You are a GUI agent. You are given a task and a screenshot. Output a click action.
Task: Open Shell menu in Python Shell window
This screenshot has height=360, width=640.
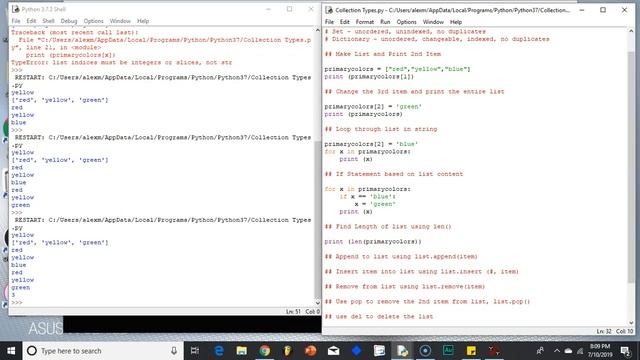pos(48,21)
